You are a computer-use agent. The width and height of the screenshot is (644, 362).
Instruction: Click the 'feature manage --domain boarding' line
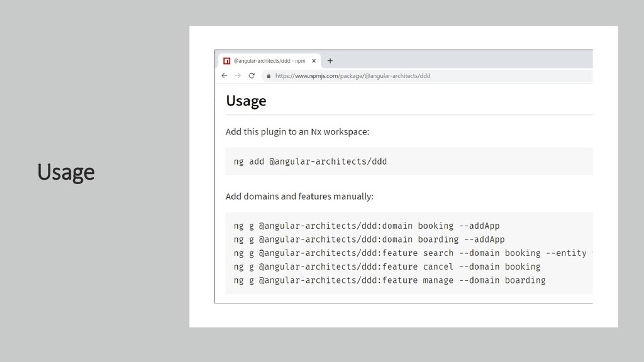click(390, 280)
